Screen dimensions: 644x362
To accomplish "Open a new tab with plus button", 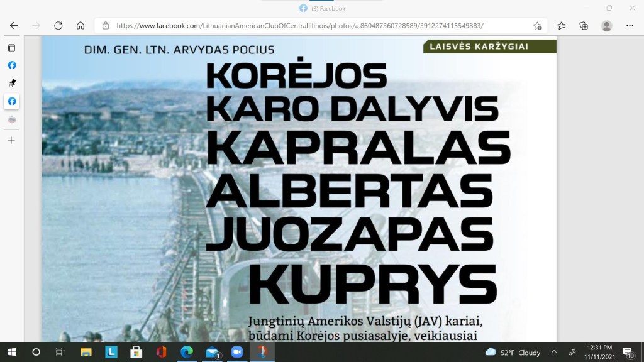I will (x=11, y=140).
